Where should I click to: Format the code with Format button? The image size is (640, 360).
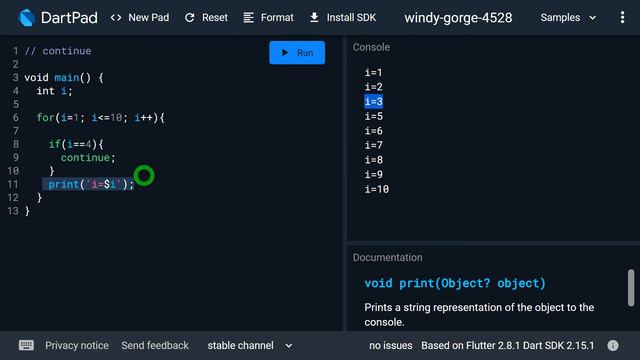pyautogui.click(x=268, y=18)
